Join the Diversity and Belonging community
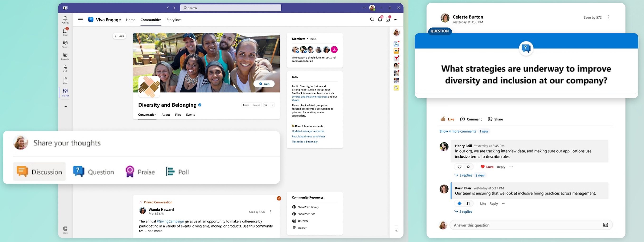The height and width of the screenshot is (242, 644). click(x=264, y=84)
